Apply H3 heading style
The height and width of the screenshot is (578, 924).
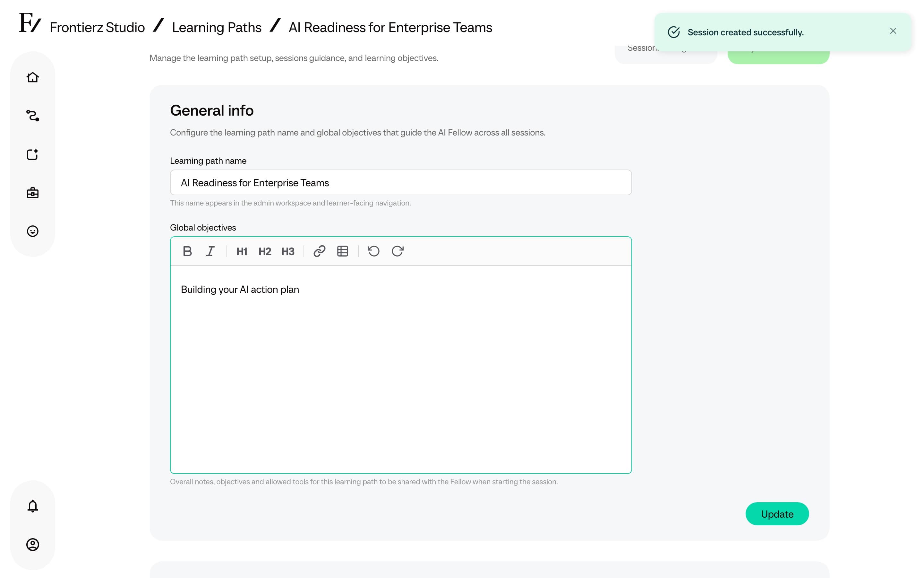pos(288,251)
